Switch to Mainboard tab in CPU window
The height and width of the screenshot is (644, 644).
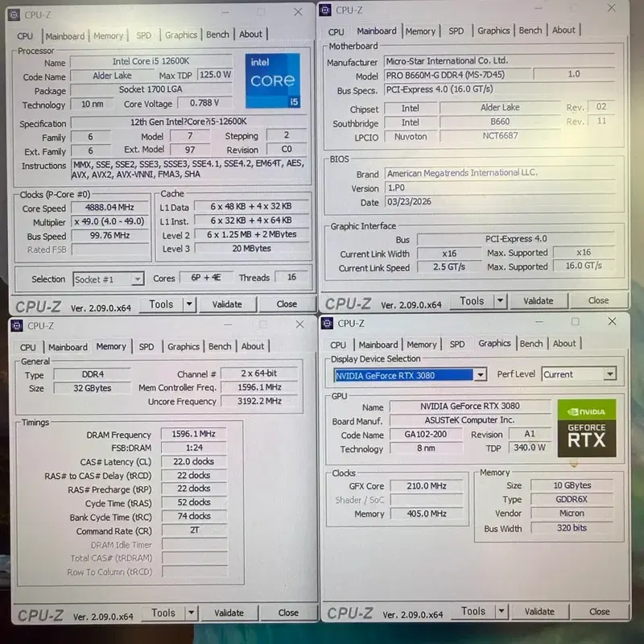click(65, 36)
